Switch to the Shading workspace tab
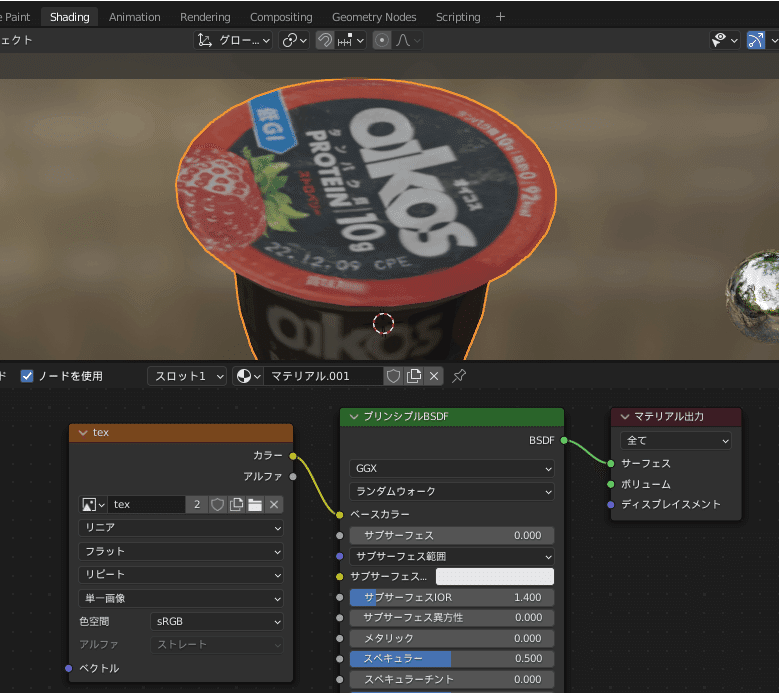779x693 pixels. (x=70, y=17)
